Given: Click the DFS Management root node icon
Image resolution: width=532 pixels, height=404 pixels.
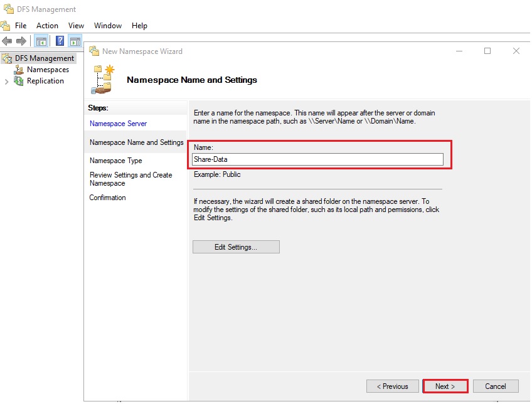Looking at the screenshot, I should [x=7, y=58].
